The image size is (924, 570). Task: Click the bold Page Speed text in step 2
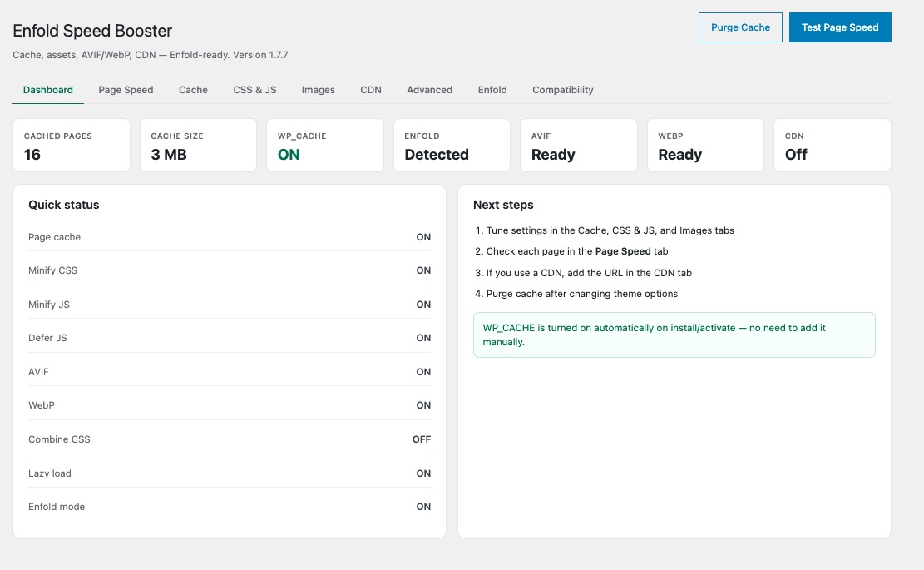[623, 251]
